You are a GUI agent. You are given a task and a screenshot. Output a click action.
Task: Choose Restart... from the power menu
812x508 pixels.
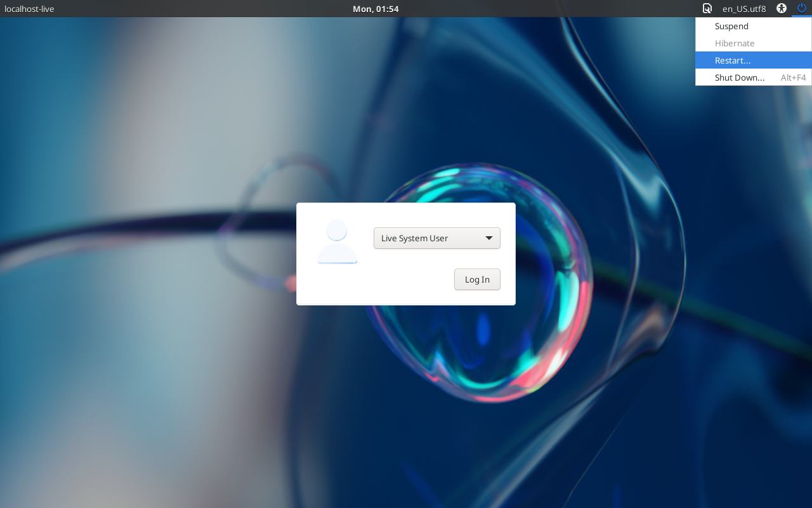tap(754, 60)
